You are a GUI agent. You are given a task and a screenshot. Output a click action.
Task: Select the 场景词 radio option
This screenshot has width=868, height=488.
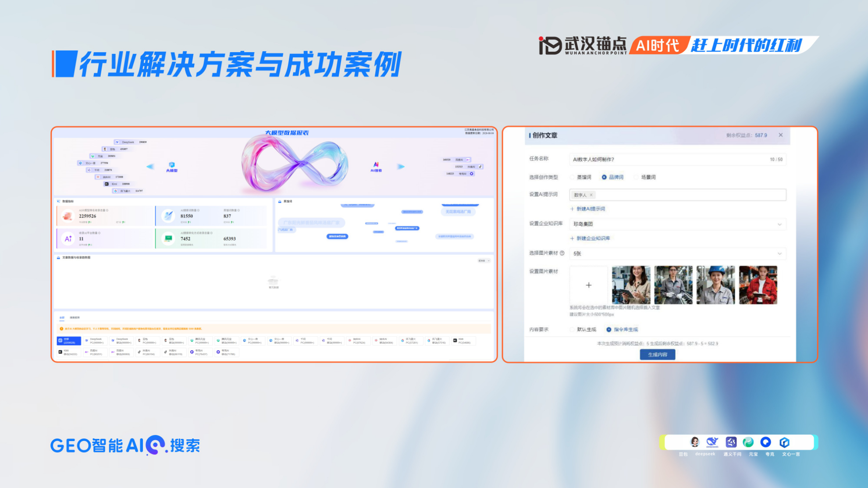tap(645, 177)
